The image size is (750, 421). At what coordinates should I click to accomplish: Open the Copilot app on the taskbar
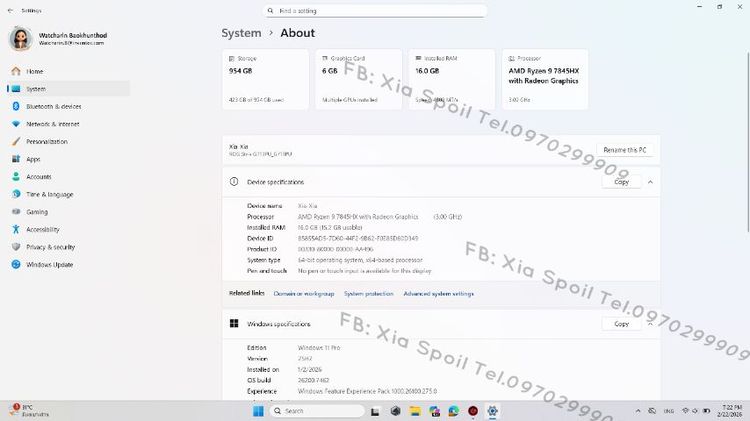pyautogui.click(x=434, y=411)
